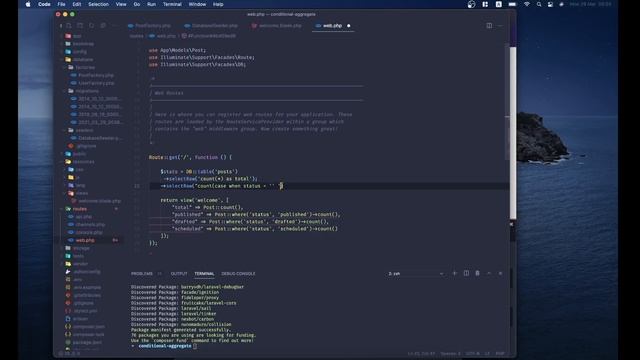Open api.php in routes folder

pos(84,217)
